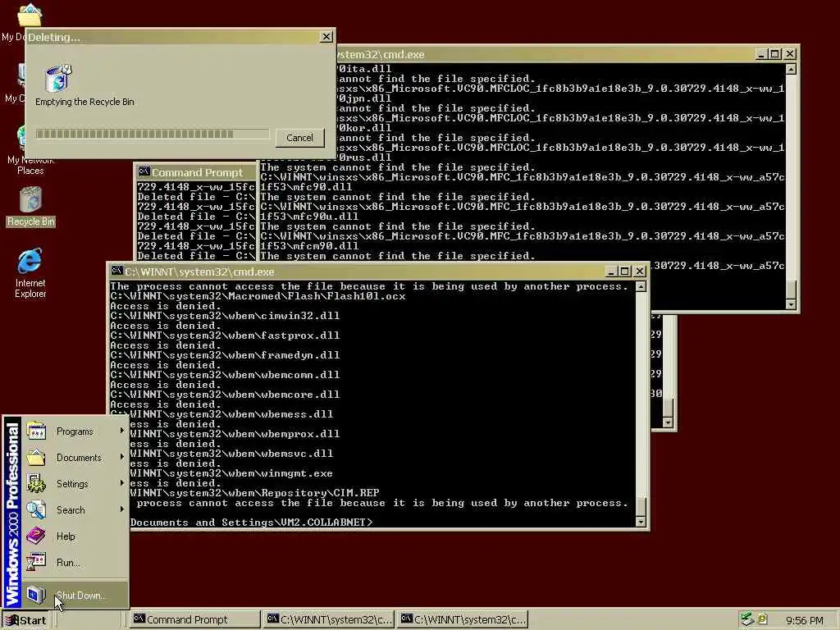Open the Search submenu
Screen dimensions: 840x630
75,510
